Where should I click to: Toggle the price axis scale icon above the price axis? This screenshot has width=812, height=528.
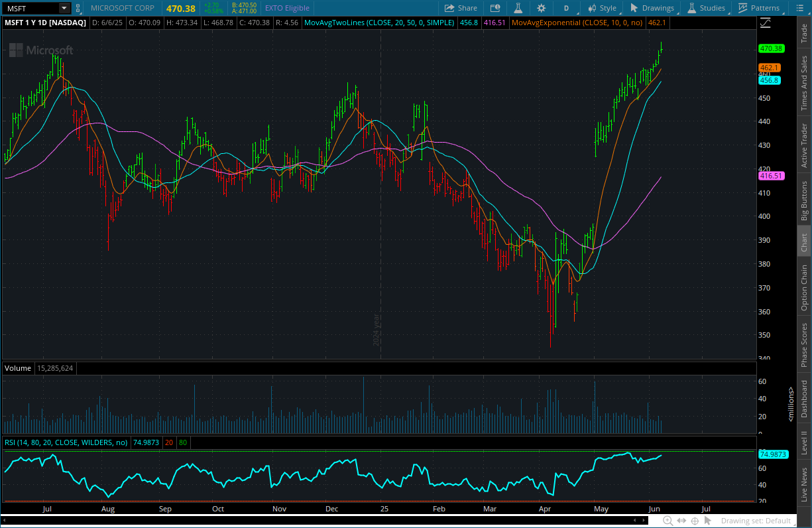[766, 23]
